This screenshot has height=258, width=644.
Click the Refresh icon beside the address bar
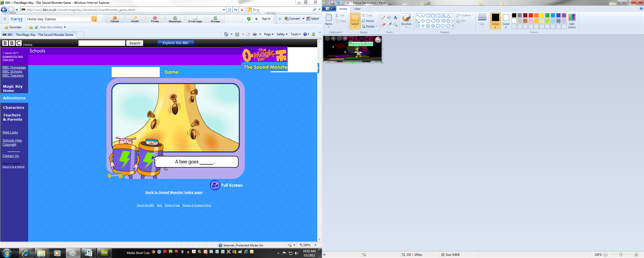236,10
